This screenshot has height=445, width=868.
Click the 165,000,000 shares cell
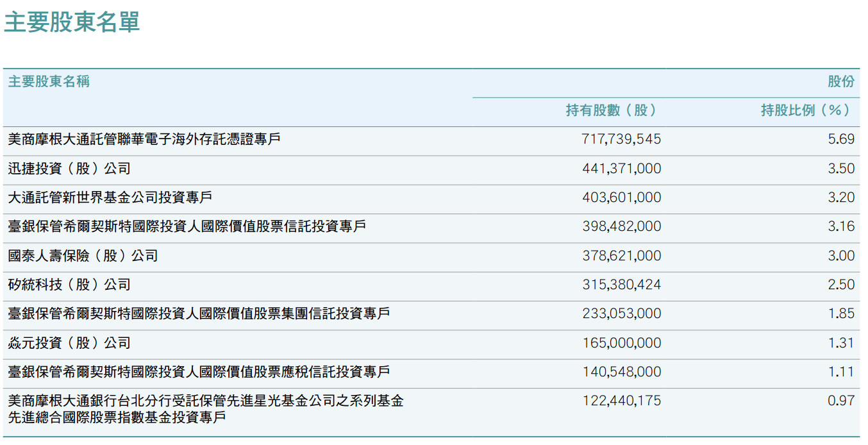pos(621,343)
